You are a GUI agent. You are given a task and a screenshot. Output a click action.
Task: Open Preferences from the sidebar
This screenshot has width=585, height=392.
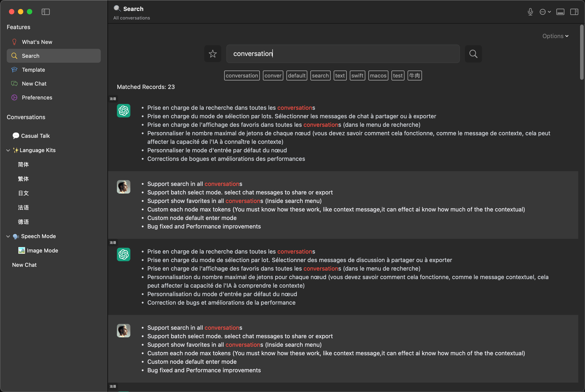37,97
